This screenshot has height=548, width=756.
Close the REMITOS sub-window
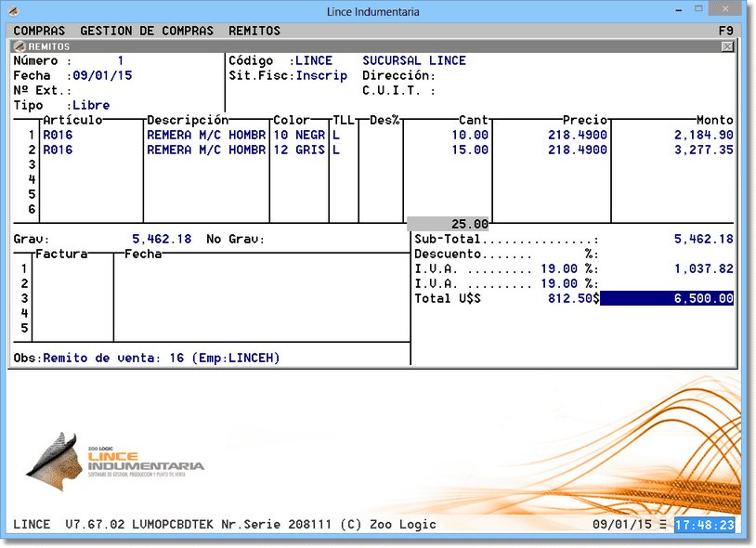click(727, 46)
